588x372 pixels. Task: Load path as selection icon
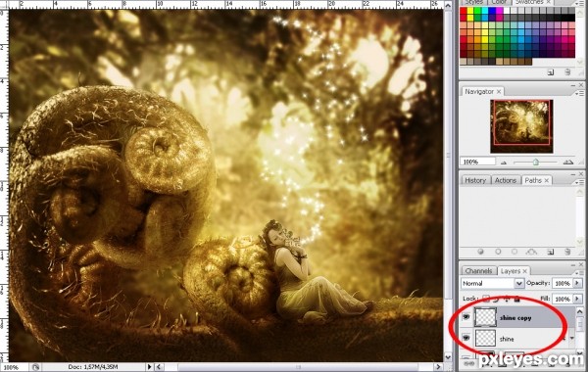point(514,252)
